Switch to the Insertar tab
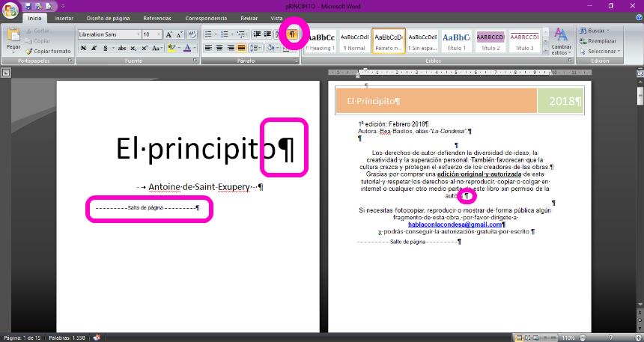The width and height of the screenshot is (644, 342). coord(64,18)
